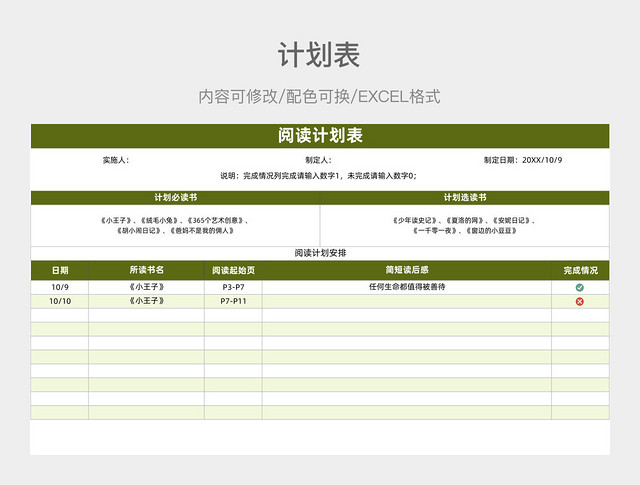Select the date cell 10/9
This screenshot has width=640, height=485.
pyautogui.click(x=60, y=287)
